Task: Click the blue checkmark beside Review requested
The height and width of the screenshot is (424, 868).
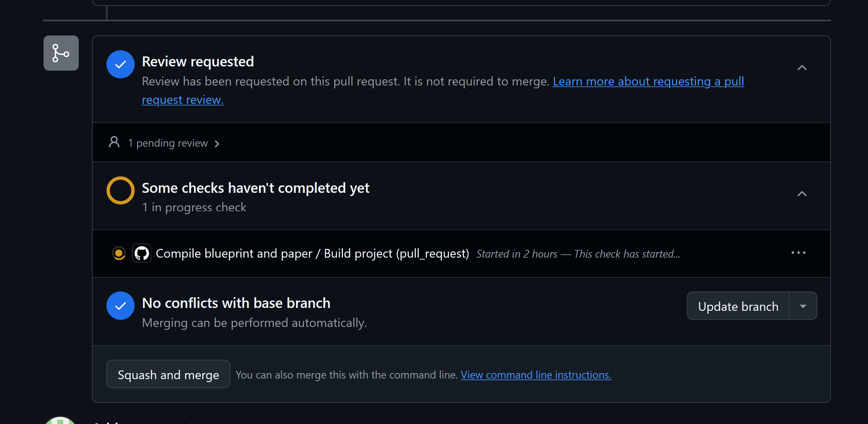Action: [120, 64]
